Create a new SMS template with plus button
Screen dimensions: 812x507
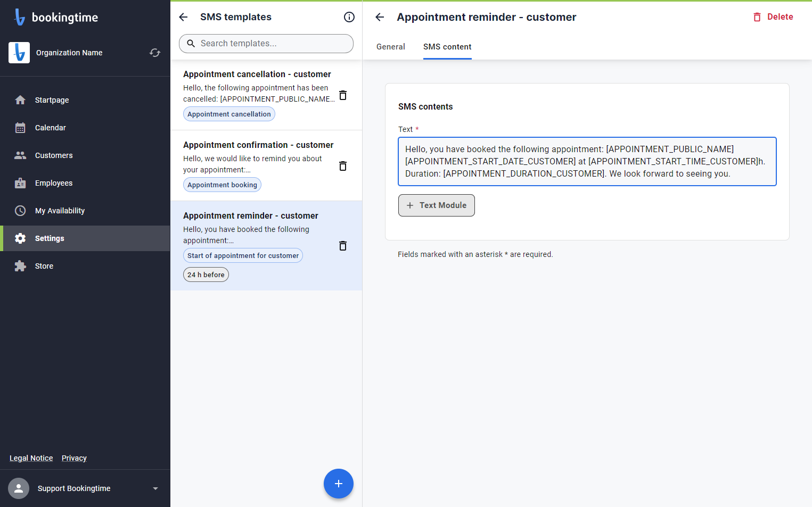point(339,484)
